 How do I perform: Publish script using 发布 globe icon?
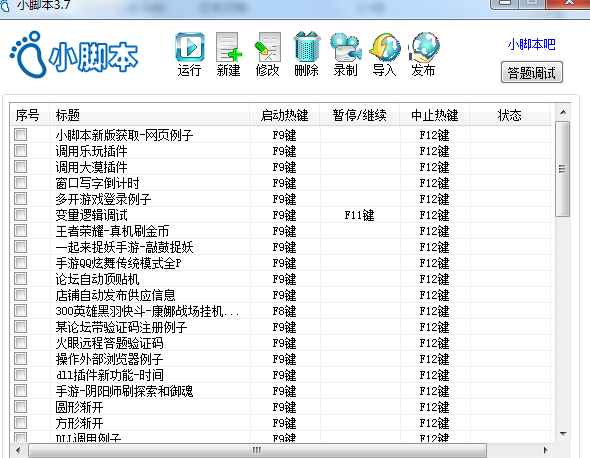point(424,54)
